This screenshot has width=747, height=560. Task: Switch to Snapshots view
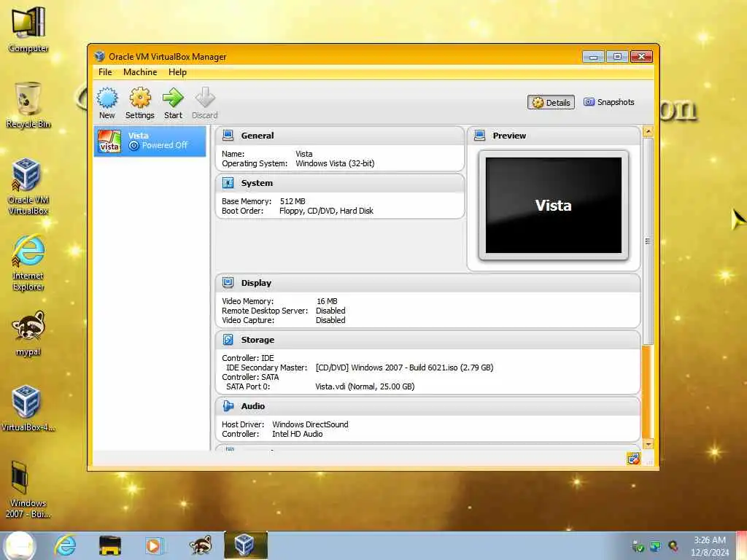tap(609, 102)
